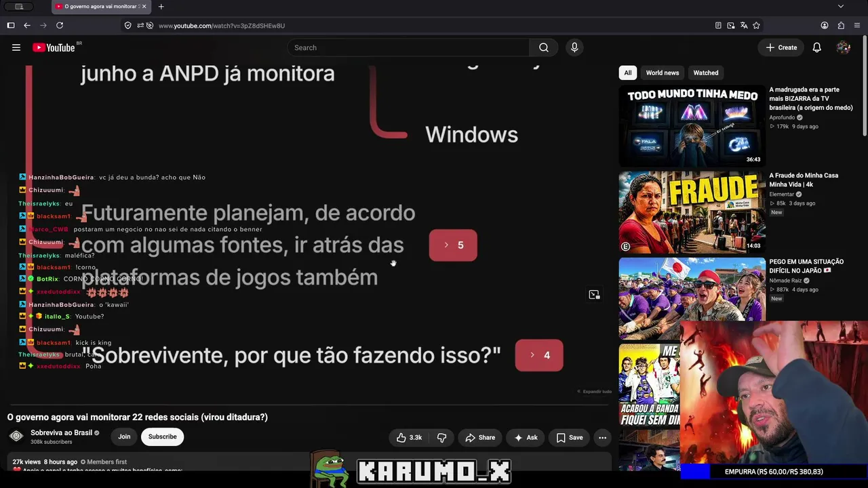The height and width of the screenshot is (488, 868).
Task: Click the YouTube search field
Action: [408, 47]
